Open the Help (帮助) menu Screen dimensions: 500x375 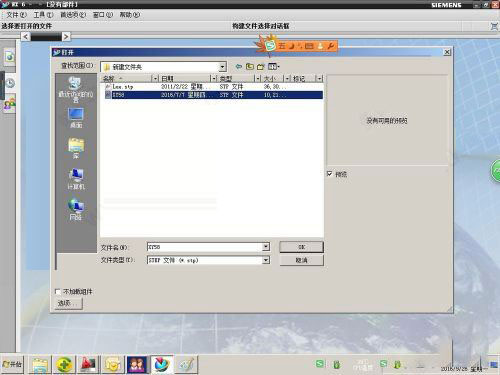coord(130,15)
